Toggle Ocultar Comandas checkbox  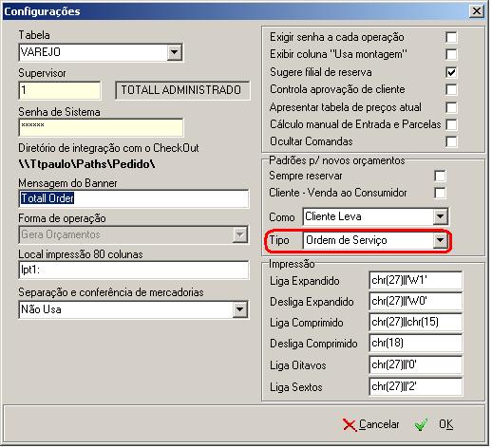451,141
